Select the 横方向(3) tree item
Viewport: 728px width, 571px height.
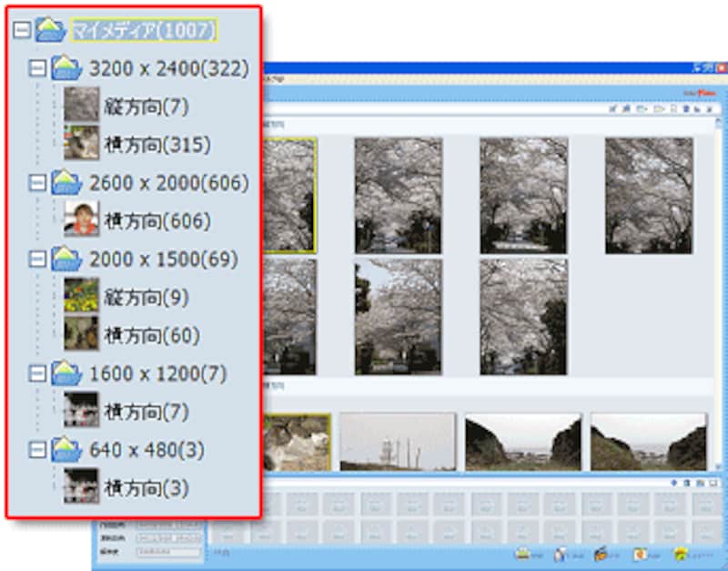147,488
